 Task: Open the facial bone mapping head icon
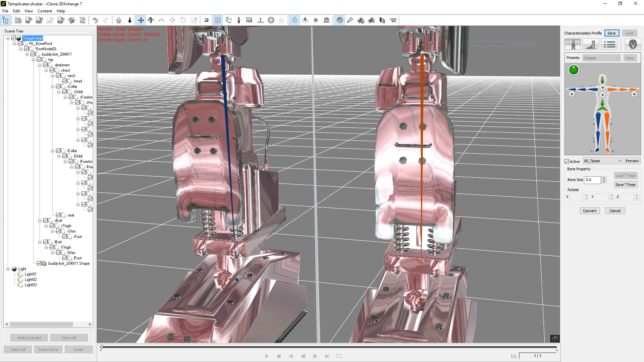[x=633, y=44]
